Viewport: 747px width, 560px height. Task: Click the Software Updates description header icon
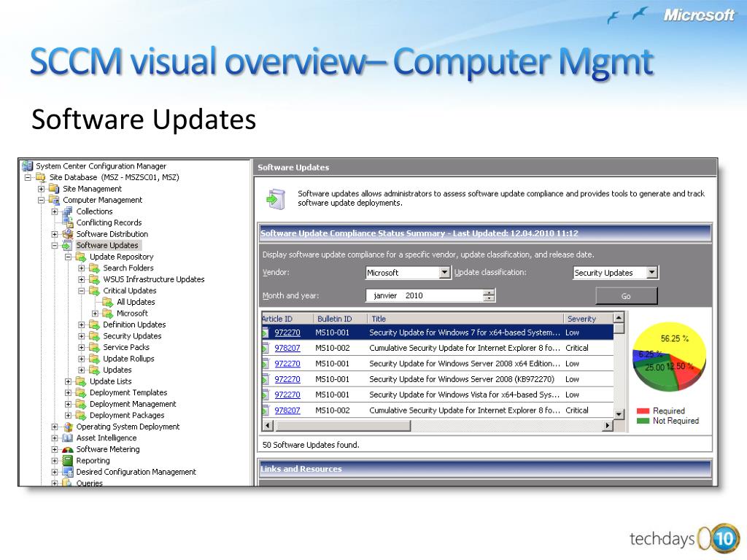(276, 199)
